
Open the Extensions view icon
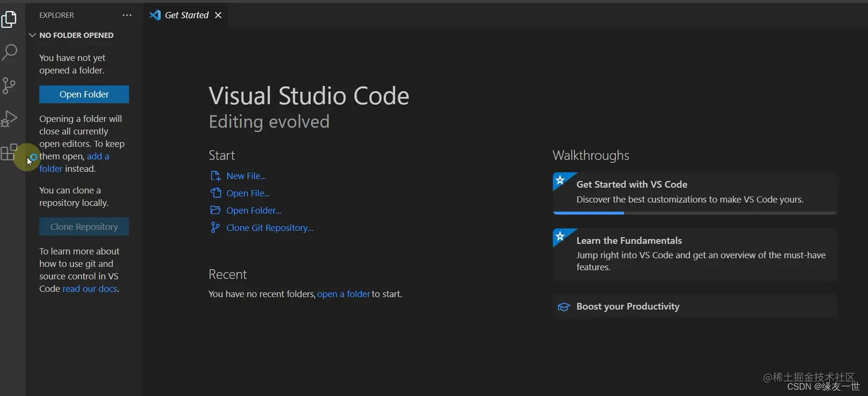point(9,152)
